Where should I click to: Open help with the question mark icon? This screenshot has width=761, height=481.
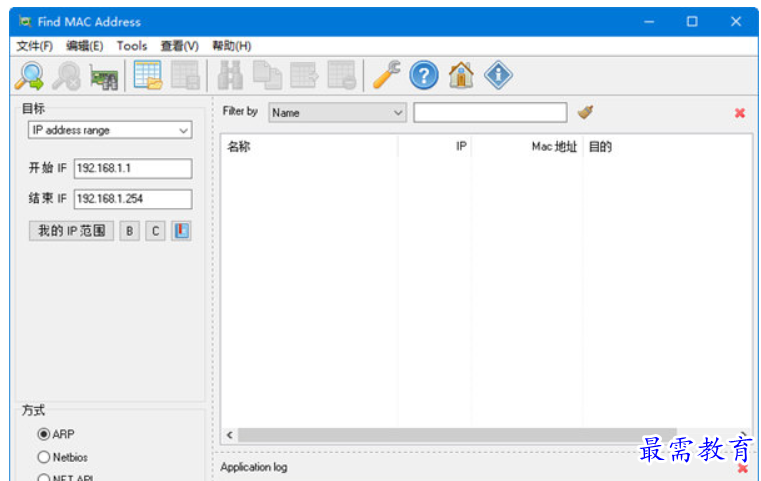(x=424, y=75)
